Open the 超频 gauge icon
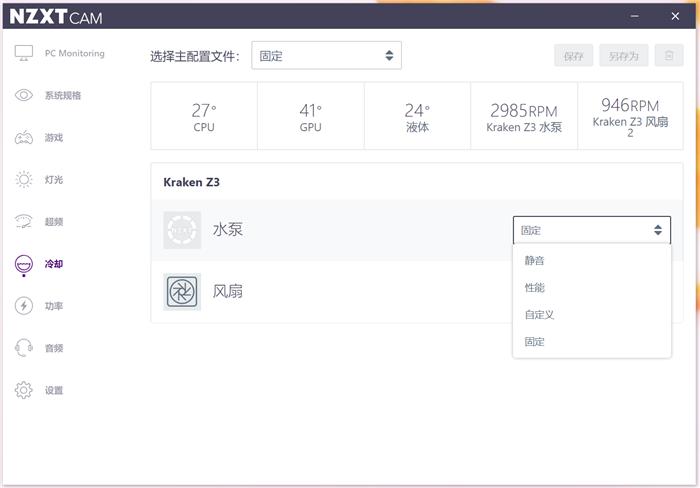The width and height of the screenshot is (700, 488). coord(24,221)
